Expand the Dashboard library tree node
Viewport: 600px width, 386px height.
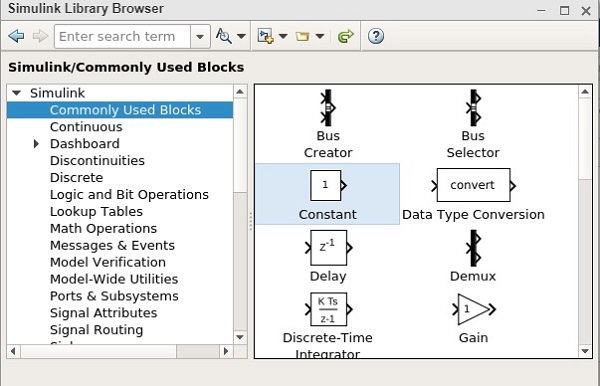coord(36,144)
